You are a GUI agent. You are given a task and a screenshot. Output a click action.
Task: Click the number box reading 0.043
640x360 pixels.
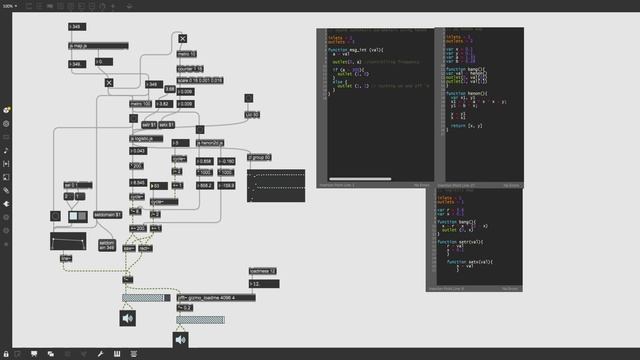[x=138, y=151]
